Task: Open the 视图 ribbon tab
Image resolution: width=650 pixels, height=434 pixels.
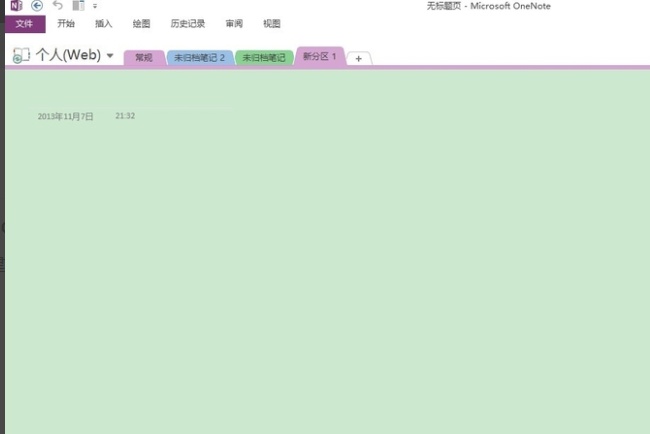Action: tap(272, 24)
